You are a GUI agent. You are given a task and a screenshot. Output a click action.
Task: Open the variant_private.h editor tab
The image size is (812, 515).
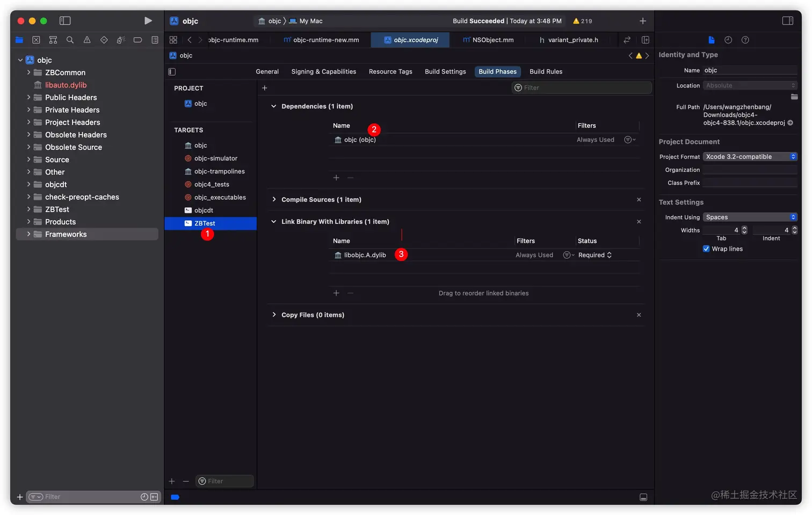pos(569,40)
